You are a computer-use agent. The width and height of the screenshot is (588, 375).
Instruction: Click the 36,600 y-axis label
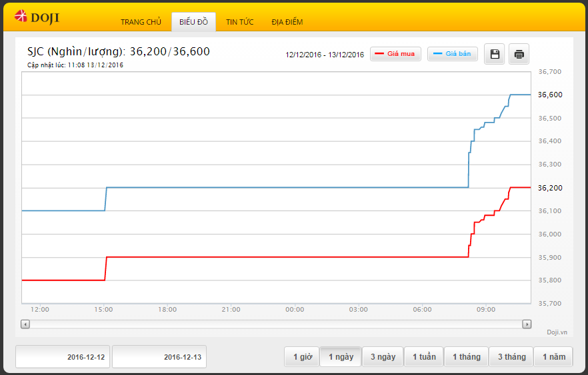(x=550, y=95)
